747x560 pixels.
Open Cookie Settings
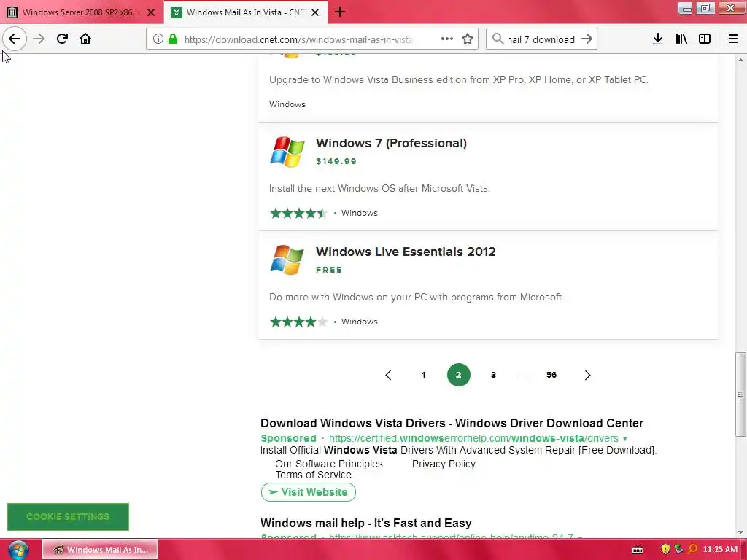tap(68, 517)
